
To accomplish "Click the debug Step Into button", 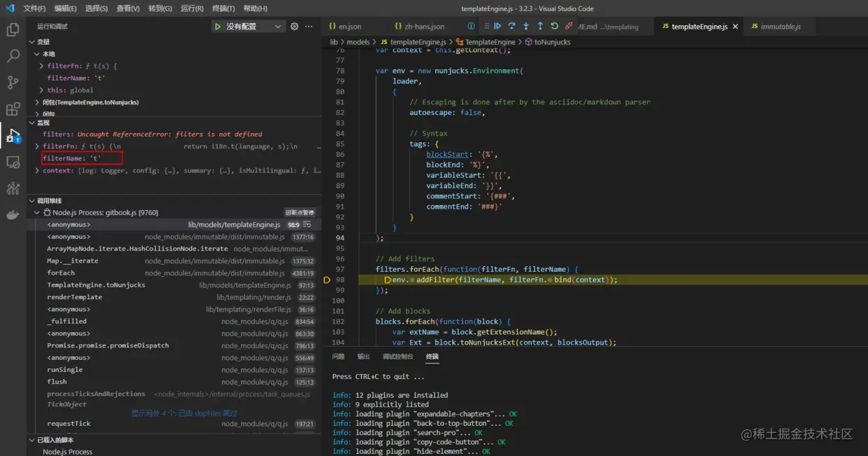I will (526, 27).
